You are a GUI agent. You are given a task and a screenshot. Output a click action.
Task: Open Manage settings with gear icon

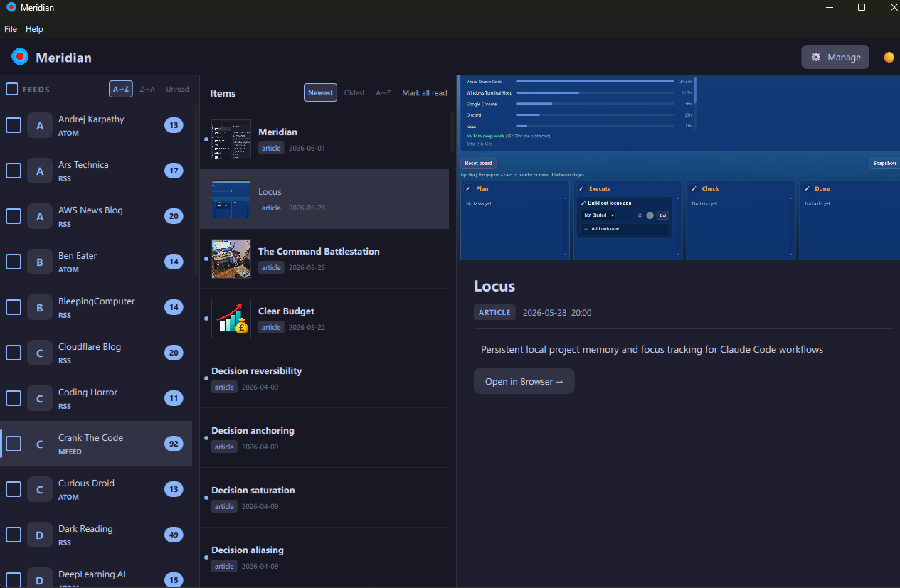coord(835,57)
